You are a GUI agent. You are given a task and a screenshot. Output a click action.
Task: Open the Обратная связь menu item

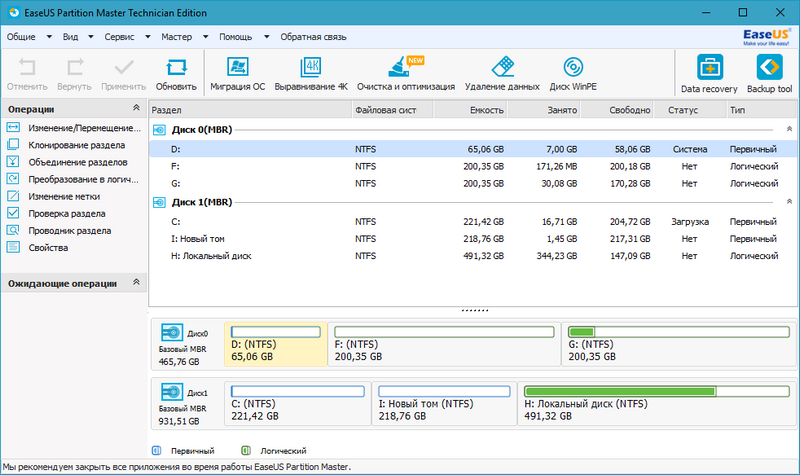313,37
